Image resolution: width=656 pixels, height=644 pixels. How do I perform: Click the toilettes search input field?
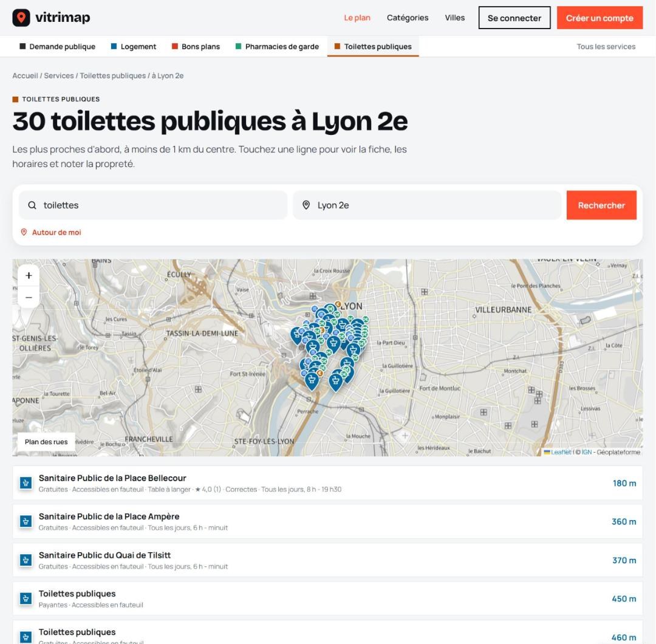(x=153, y=205)
